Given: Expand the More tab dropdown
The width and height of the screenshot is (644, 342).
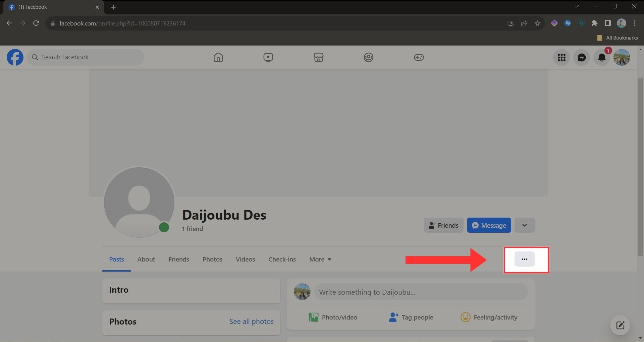Looking at the screenshot, I should pos(320,259).
